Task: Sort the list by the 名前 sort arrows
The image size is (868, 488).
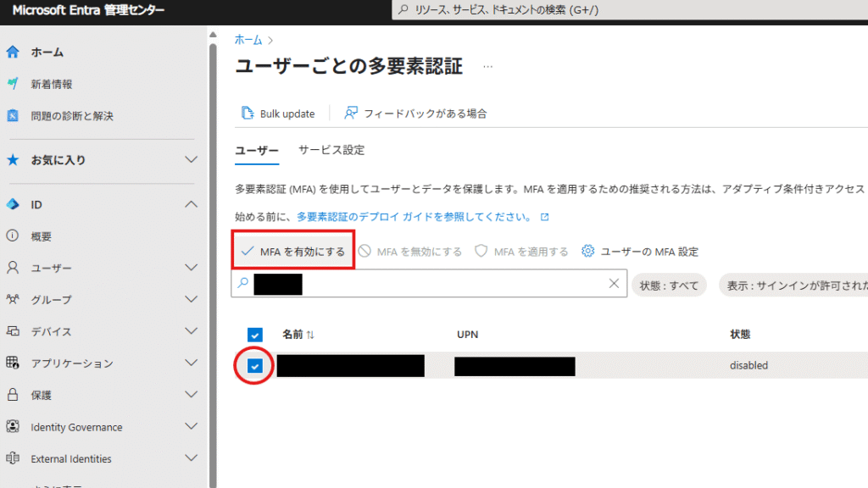Action: click(x=310, y=334)
